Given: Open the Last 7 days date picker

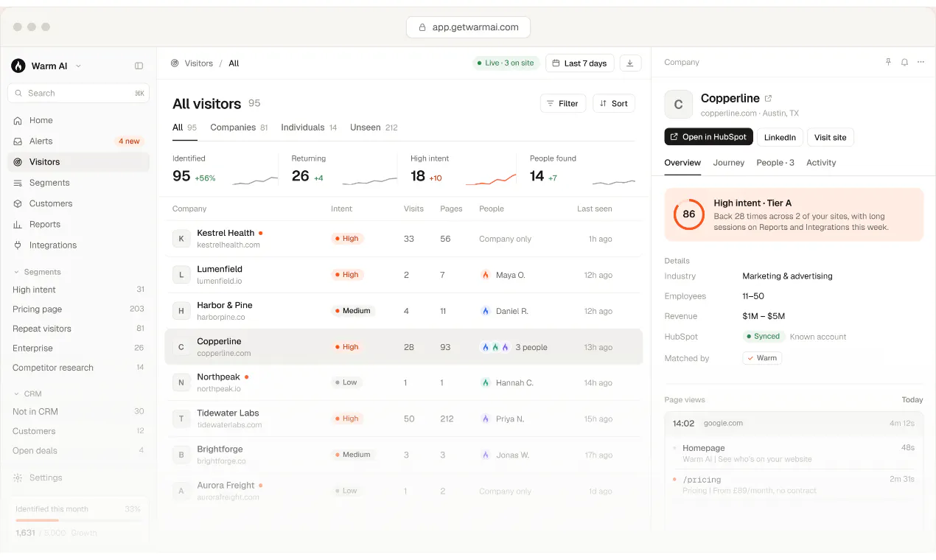Looking at the screenshot, I should tap(580, 63).
